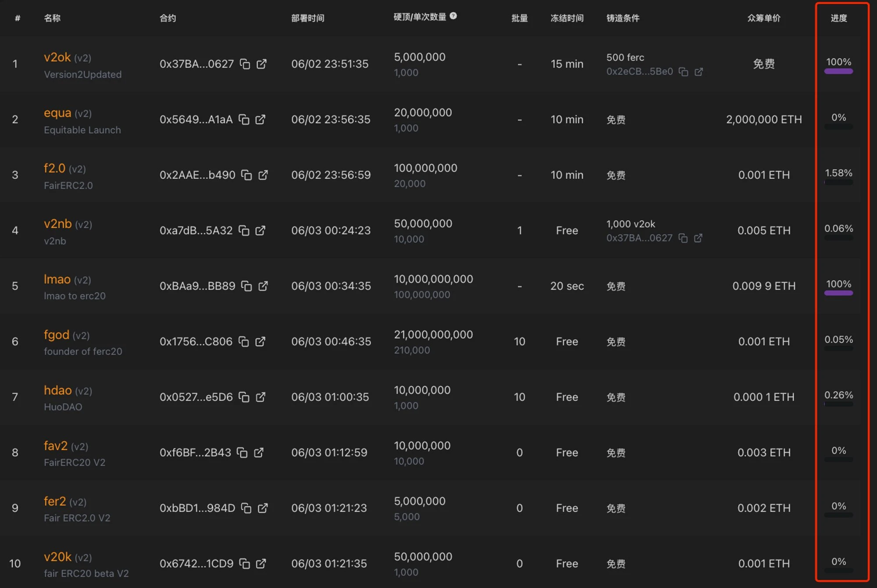Copy the v2ok contract address 0x37BA...0627

tap(245, 64)
